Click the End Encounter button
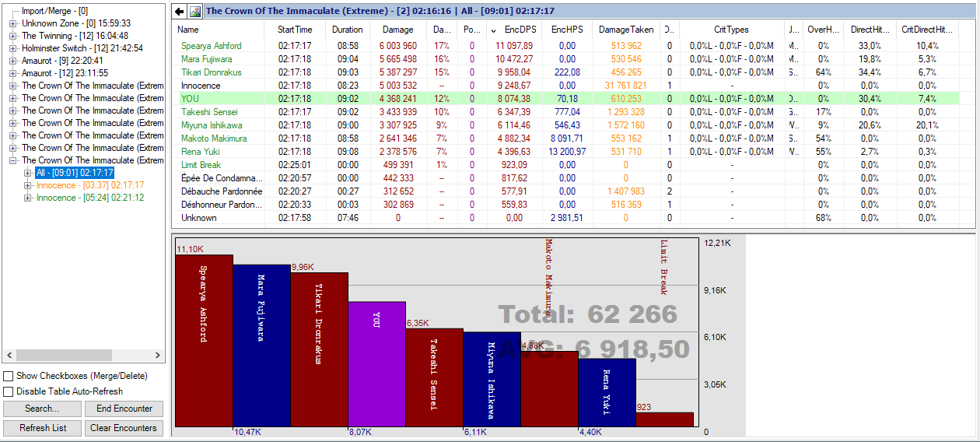980x442 pixels. click(x=124, y=409)
